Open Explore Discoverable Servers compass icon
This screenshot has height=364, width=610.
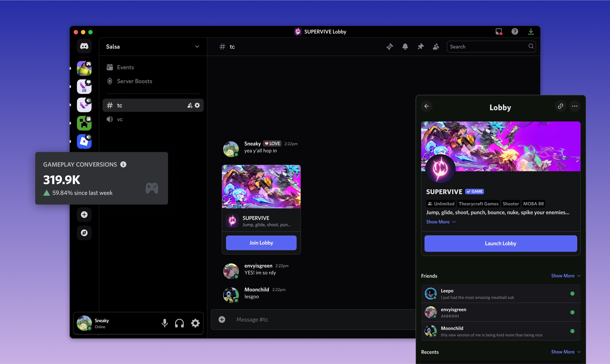click(84, 233)
